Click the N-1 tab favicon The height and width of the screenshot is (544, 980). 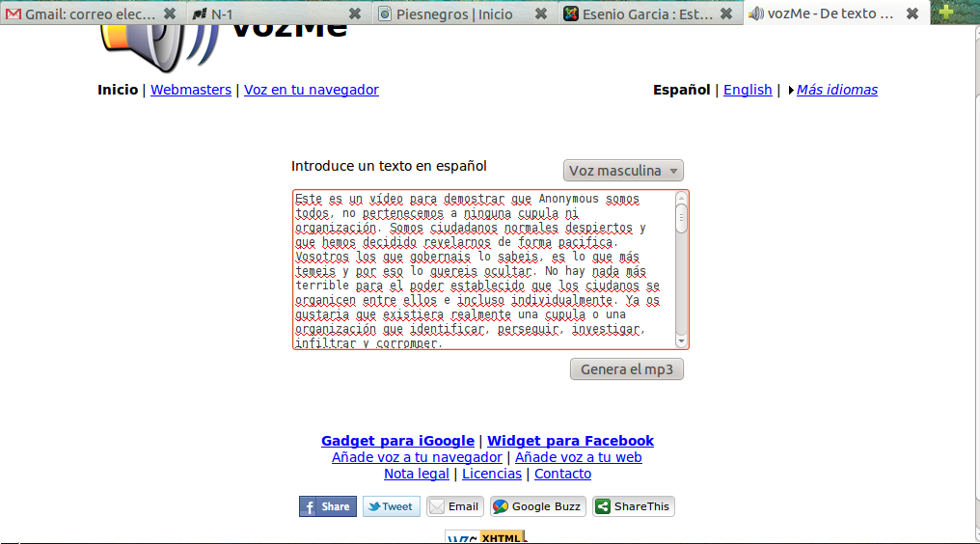(200, 14)
